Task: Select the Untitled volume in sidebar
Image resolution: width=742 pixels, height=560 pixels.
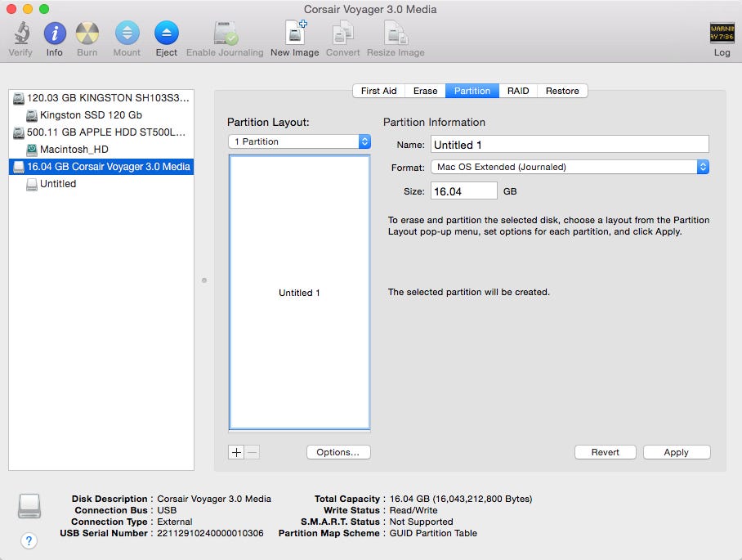Action: coord(101,184)
